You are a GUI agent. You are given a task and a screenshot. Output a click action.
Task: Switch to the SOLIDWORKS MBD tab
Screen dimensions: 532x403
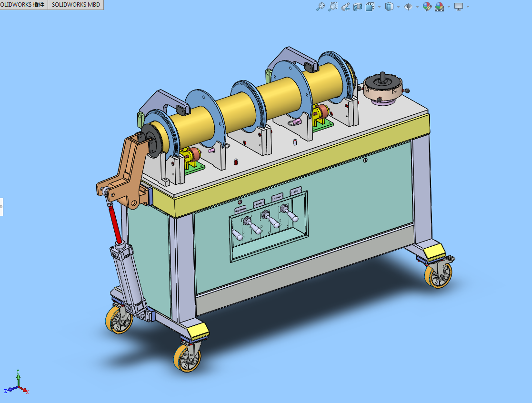pyautogui.click(x=76, y=5)
